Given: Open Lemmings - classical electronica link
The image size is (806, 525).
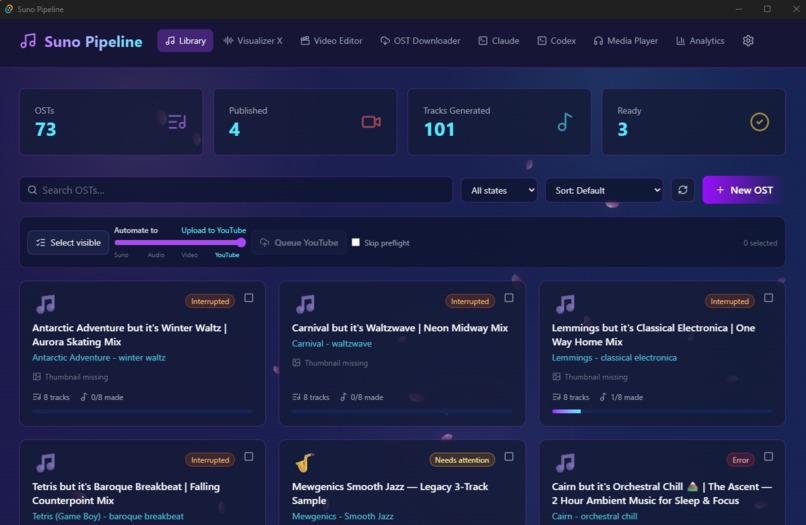Looking at the screenshot, I should click(x=614, y=357).
